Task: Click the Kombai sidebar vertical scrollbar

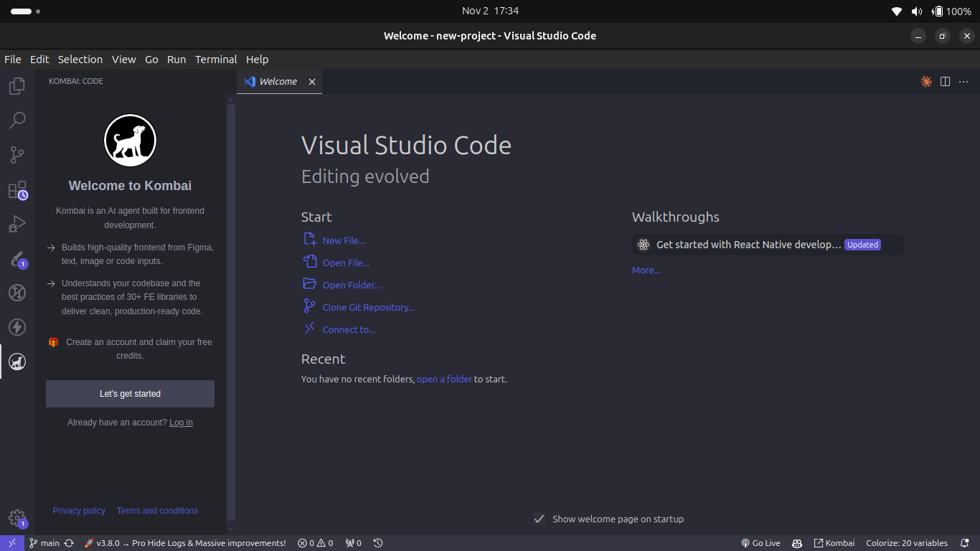Action: [x=231, y=312]
